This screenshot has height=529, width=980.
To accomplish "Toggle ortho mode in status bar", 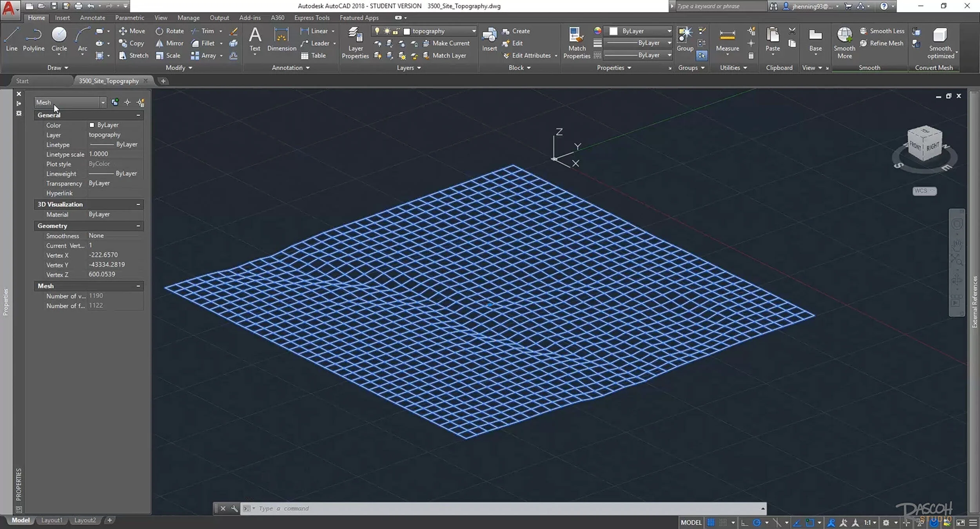I will click(x=744, y=522).
